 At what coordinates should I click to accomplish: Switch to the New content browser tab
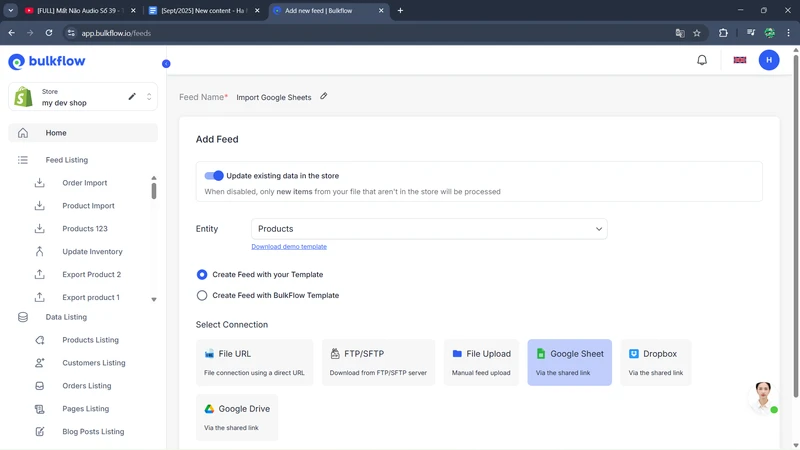click(204, 11)
